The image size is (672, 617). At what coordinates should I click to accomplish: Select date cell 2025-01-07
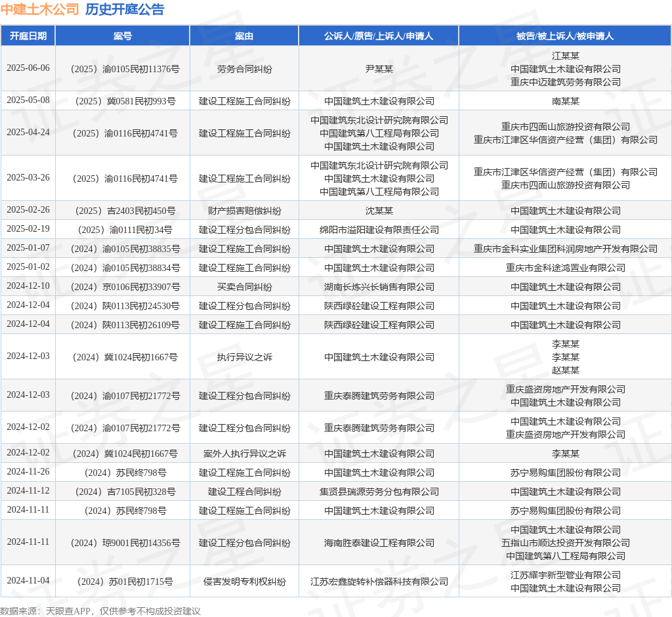[x=28, y=248]
